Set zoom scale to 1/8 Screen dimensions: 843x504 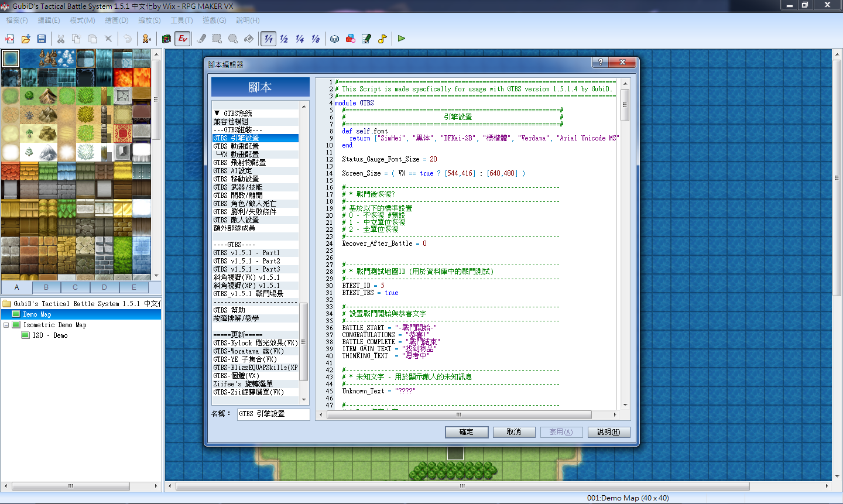(x=316, y=39)
